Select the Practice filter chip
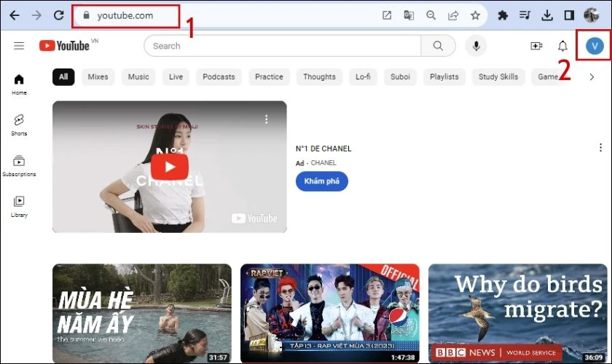Screen dimensions: 612x364 click(x=269, y=77)
